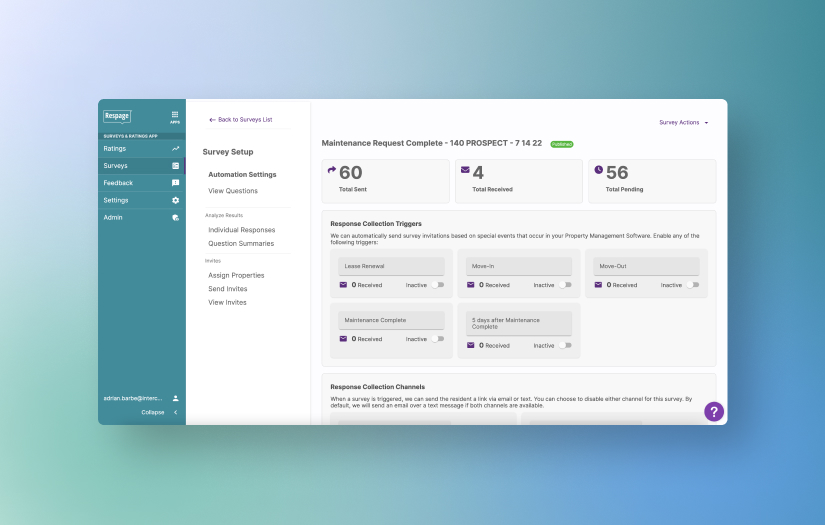Enable the Move-Out trigger toggle
Screen dimensions: 825x525
(x=693, y=285)
